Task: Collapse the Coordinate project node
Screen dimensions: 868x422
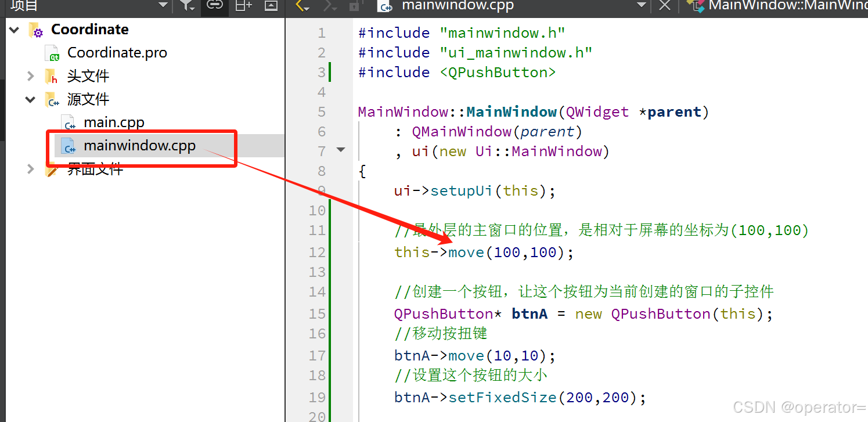Action: (x=15, y=30)
